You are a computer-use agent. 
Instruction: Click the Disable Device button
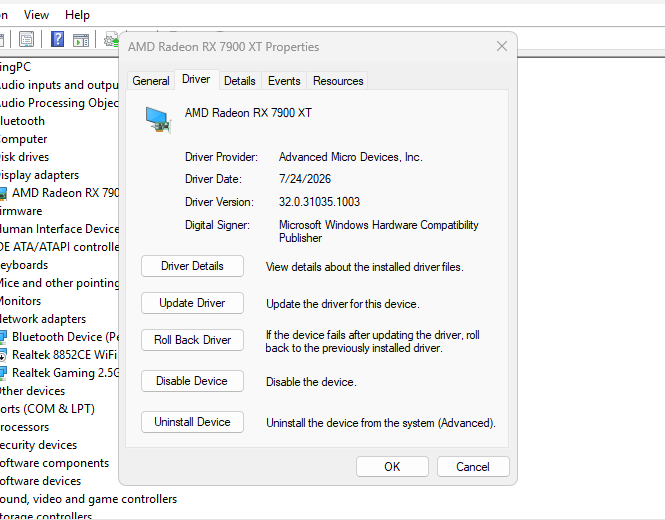coord(192,381)
